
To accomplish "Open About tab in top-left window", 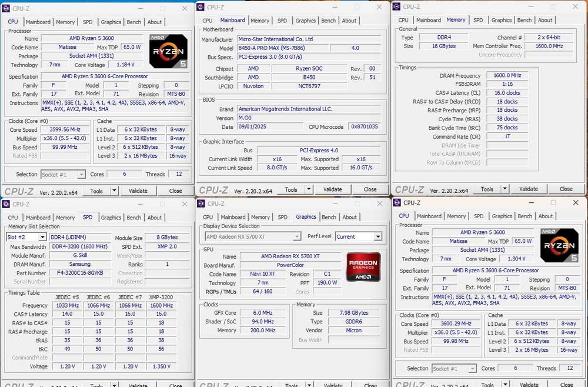I will click(x=155, y=22).
